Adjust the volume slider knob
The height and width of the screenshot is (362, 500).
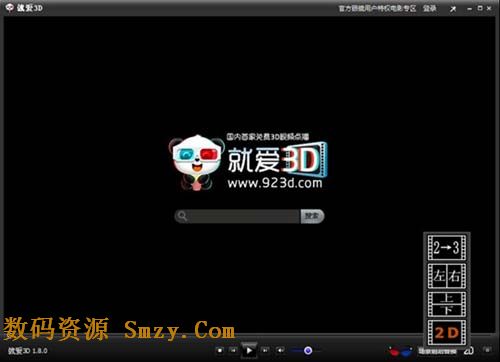pyautogui.click(x=308, y=350)
